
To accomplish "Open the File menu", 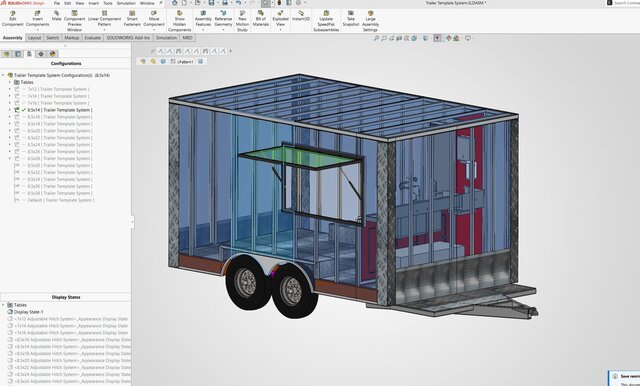I will [57, 3].
